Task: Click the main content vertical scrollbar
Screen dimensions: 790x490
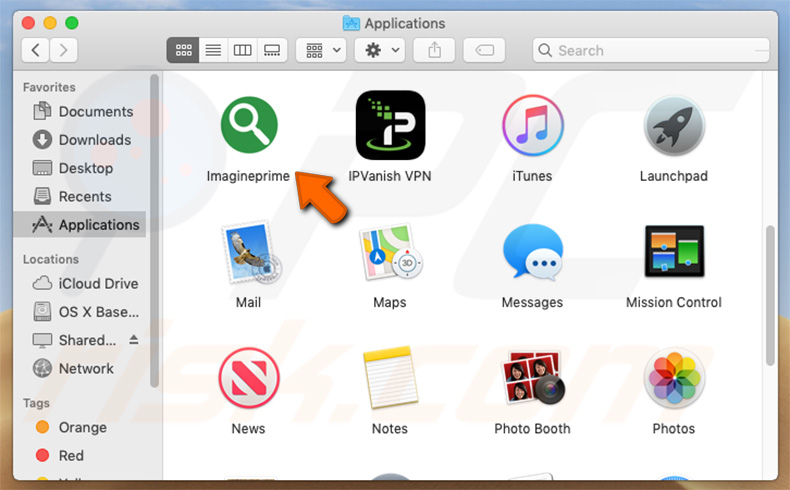Action: (x=770, y=296)
